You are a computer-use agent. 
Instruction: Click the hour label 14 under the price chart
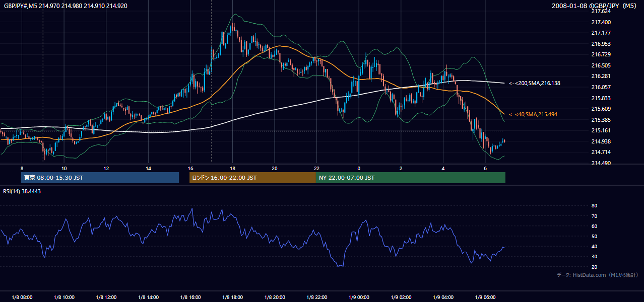(x=148, y=168)
